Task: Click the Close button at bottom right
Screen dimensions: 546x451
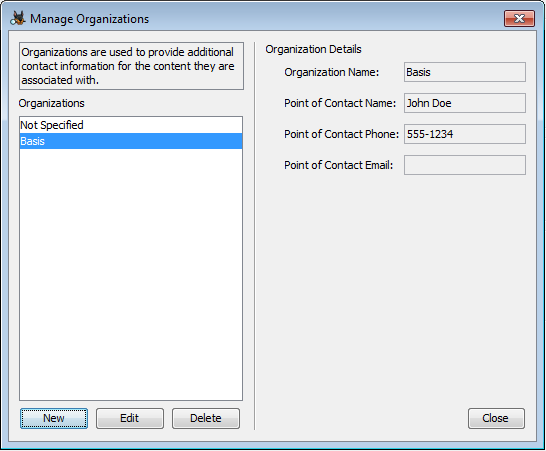Action: [496, 418]
